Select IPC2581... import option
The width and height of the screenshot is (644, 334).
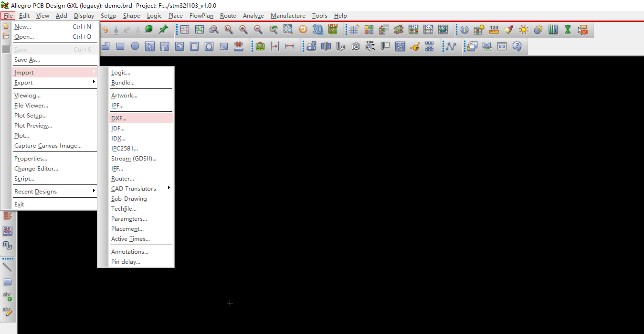[141, 149]
